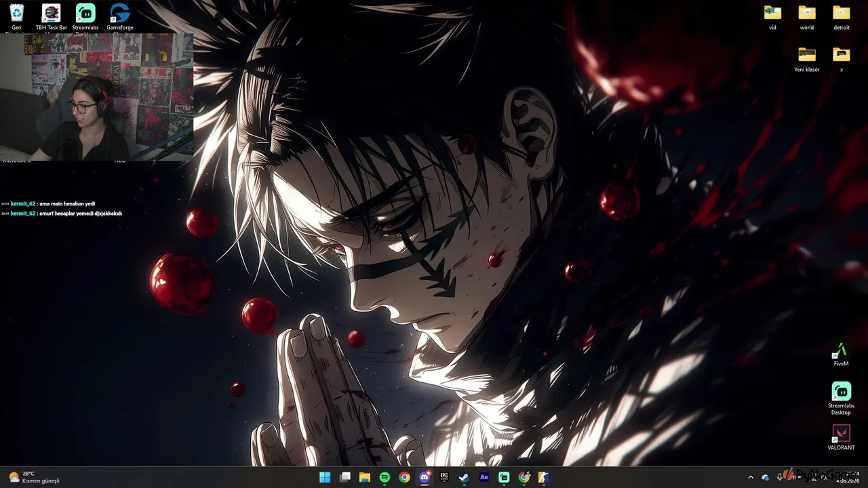Open Discord with the notification badge
This screenshot has width=868, height=488.
click(x=425, y=477)
